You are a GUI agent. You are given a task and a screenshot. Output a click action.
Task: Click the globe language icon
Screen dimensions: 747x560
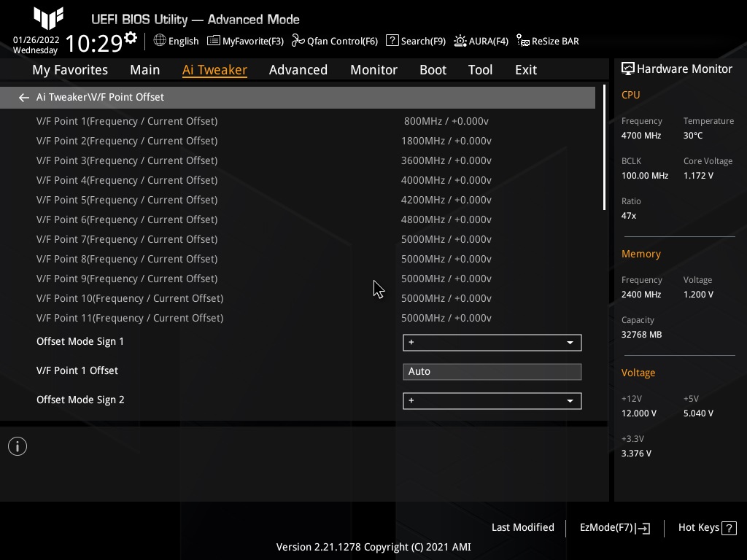click(160, 41)
